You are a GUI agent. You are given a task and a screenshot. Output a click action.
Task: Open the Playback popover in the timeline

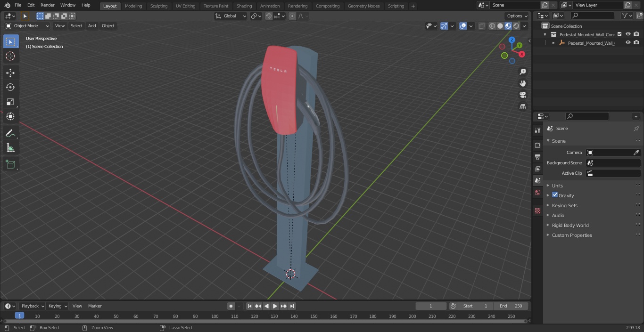(33, 306)
